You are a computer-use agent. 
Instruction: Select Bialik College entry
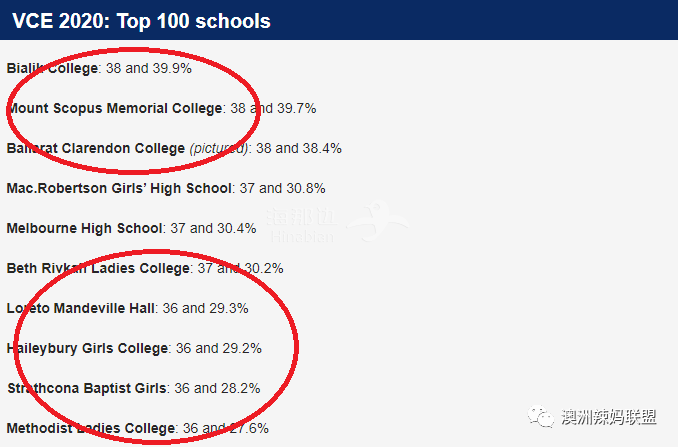pos(99,68)
